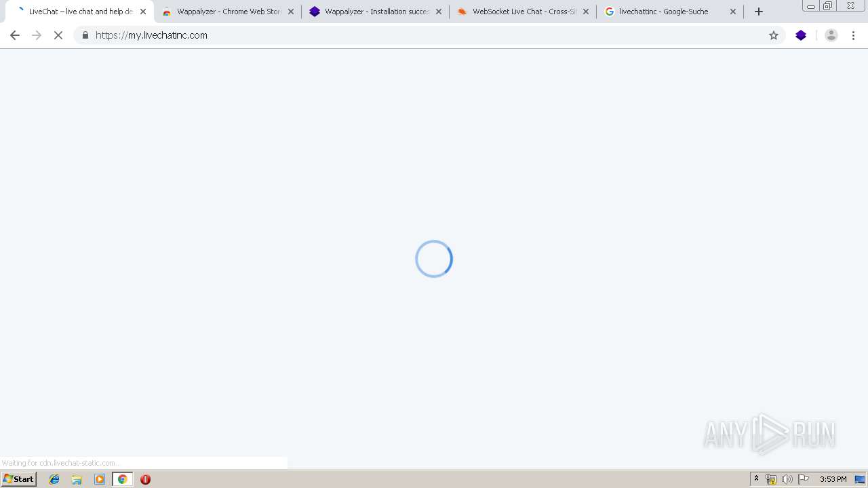Click the 3:53 PM clock

833,479
